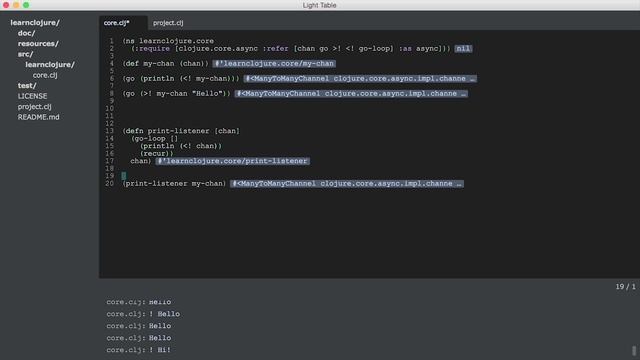
Task: Click line number 13 in the gutter
Action: click(109, 131)
